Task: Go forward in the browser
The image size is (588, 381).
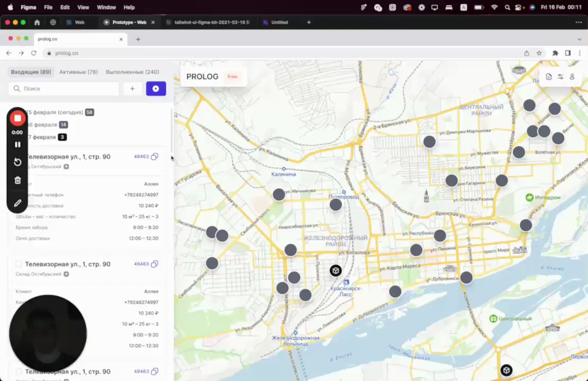Action: [21, 53]
